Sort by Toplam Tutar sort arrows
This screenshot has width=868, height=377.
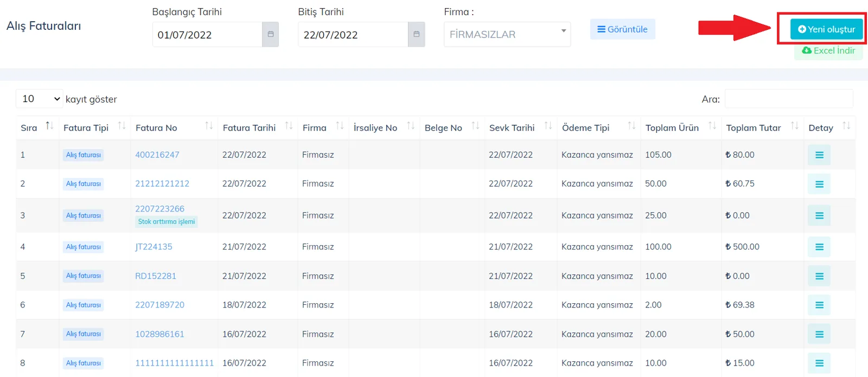[x=795, y=126]
